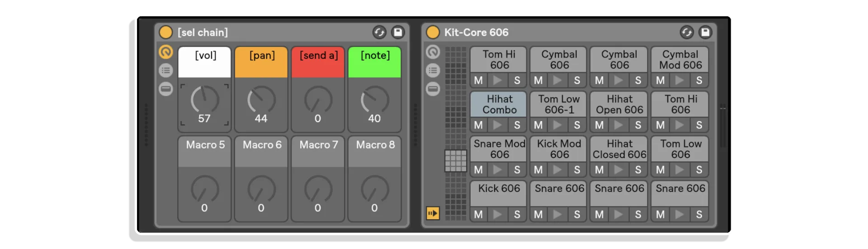This screenshot has height=249, width=868.
Task: Show macro controls in Kit-Core 606 rack
Action: [x=433, y=52]
